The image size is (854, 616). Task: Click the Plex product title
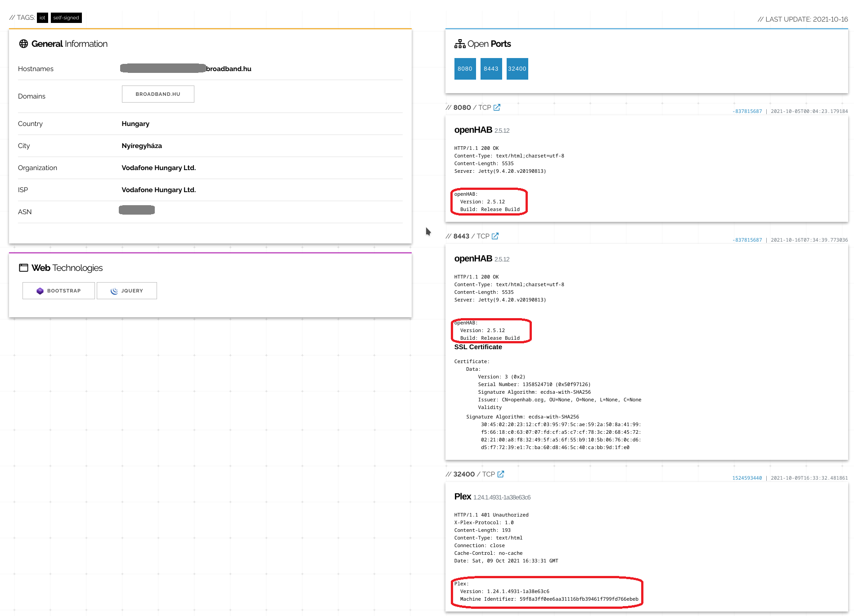point(463,496)
